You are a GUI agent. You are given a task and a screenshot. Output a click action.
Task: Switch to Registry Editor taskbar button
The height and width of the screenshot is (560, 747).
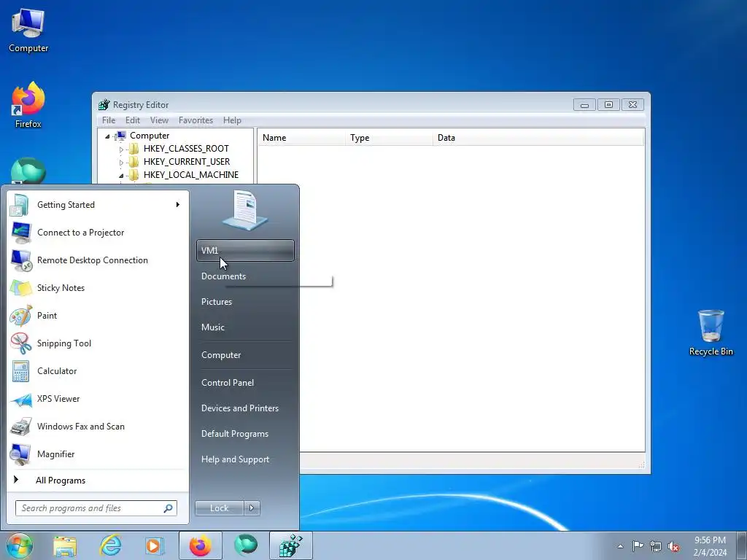(x=290, y=545)
